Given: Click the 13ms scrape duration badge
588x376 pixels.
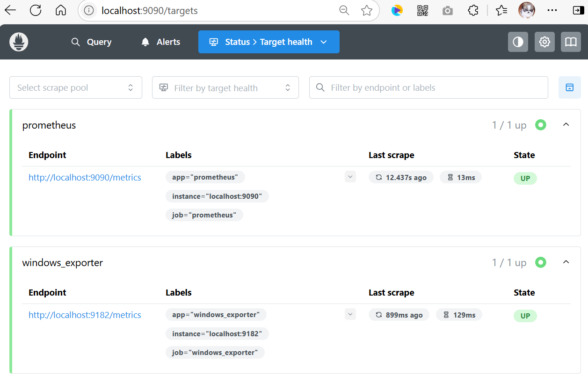Looking at the screenshot, I should [461, 178].
